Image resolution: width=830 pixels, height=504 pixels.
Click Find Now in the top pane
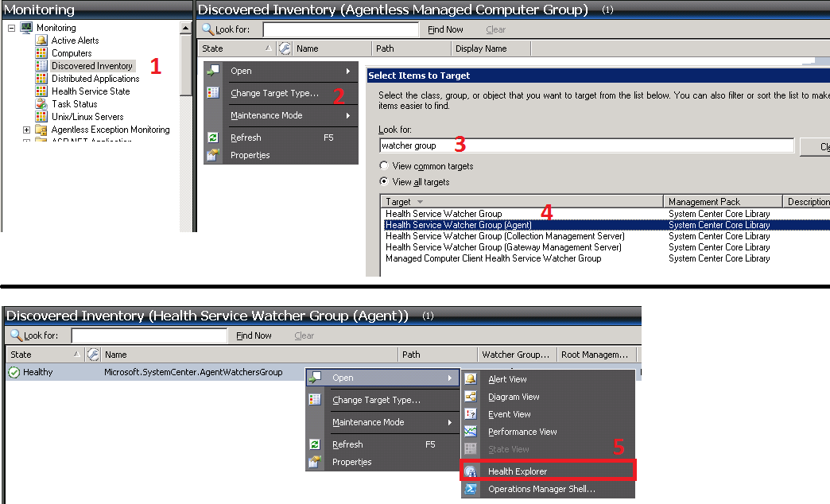tap(445, 29)
